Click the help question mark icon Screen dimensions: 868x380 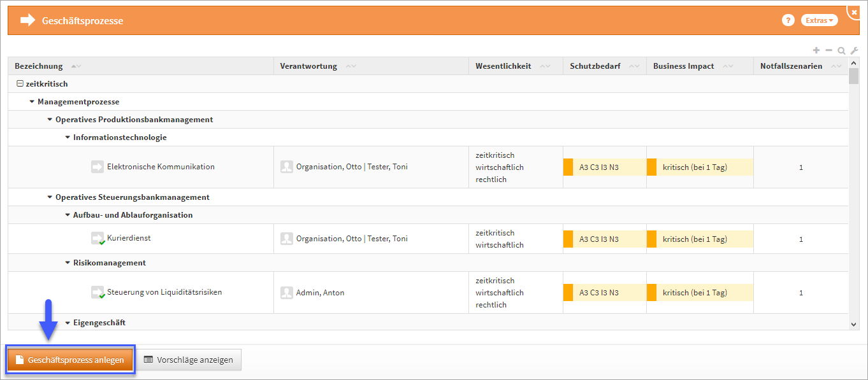tap(788, 20)
